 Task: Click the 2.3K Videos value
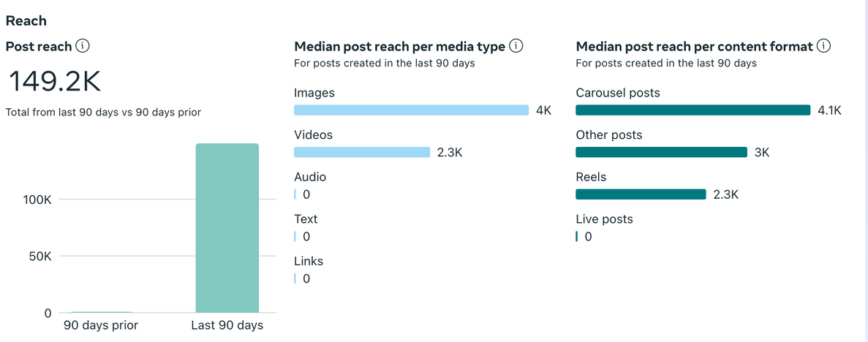coord(450,152)
